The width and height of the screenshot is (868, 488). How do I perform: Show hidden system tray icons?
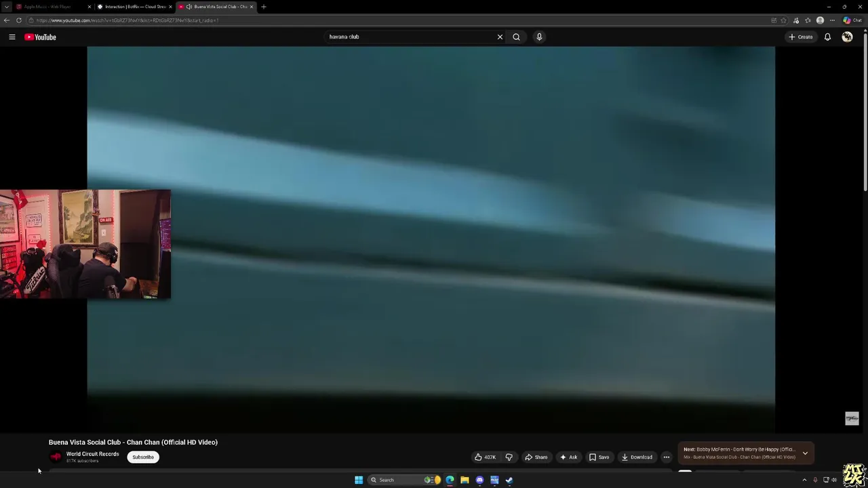(x=804, y=480)
